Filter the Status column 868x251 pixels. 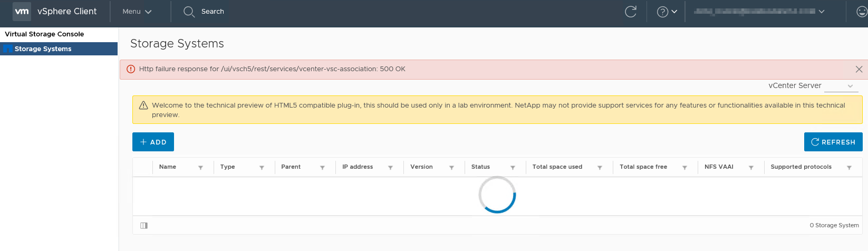513,168
